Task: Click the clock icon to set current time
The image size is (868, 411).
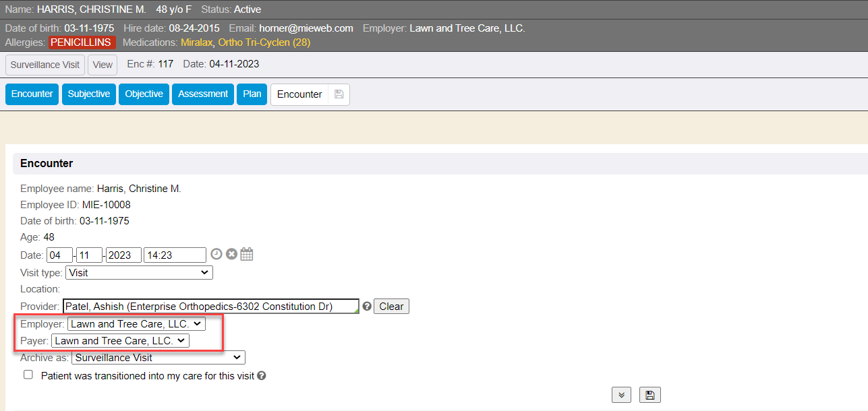Action: [216, 254]
